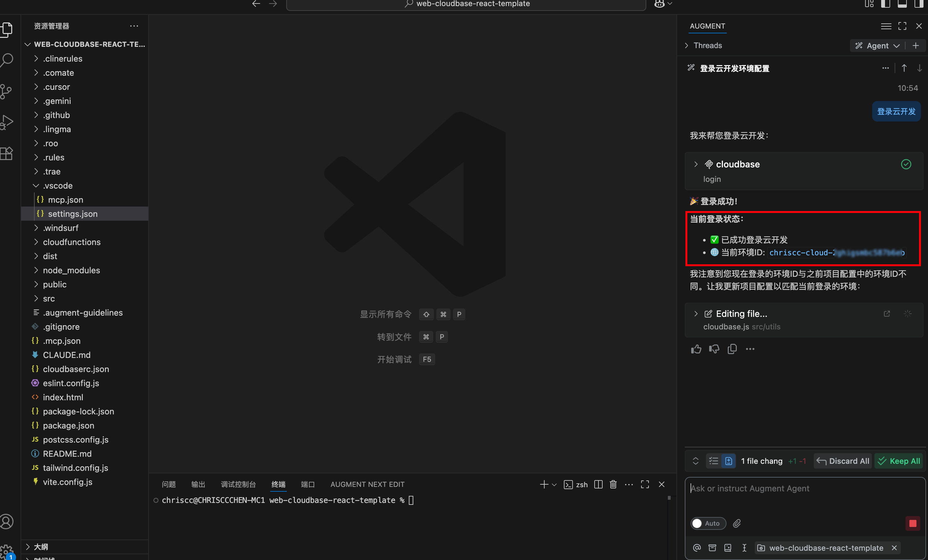Open the AUGMENT NEXT EDIT tab

[367, 484]
